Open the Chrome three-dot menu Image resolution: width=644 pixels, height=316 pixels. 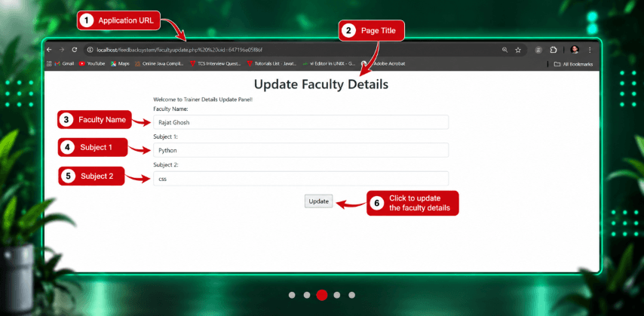tap(590, 50)
